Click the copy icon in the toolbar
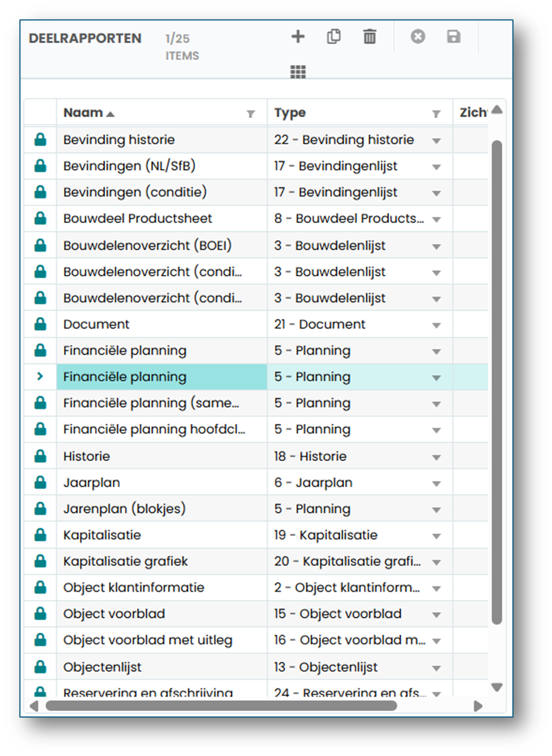 coord(334,37)
